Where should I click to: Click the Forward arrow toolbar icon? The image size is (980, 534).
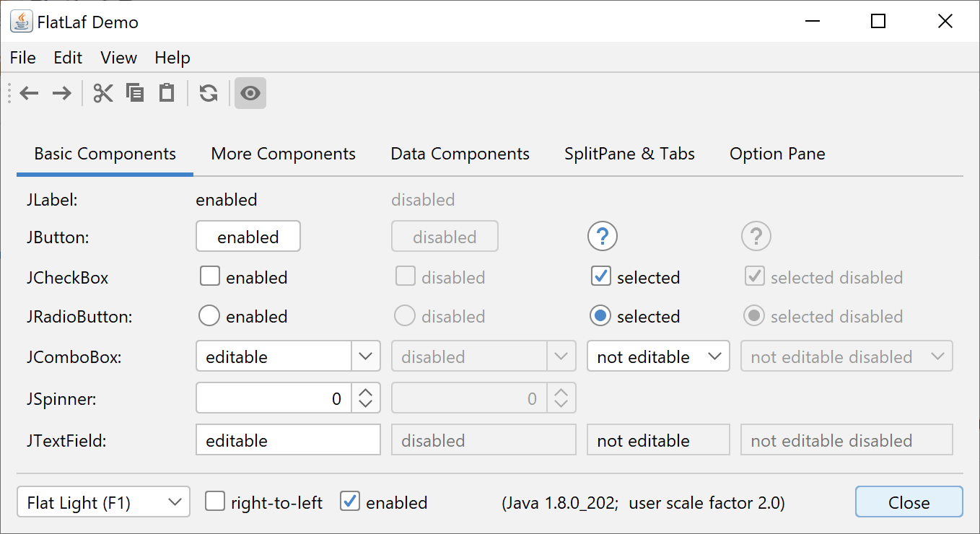point(62,93)
